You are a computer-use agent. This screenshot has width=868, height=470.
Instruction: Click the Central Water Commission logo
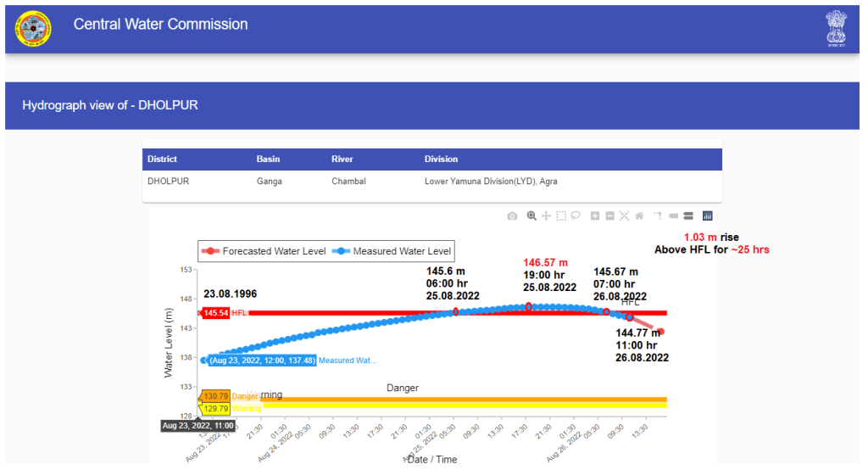[x=33, y=28]
